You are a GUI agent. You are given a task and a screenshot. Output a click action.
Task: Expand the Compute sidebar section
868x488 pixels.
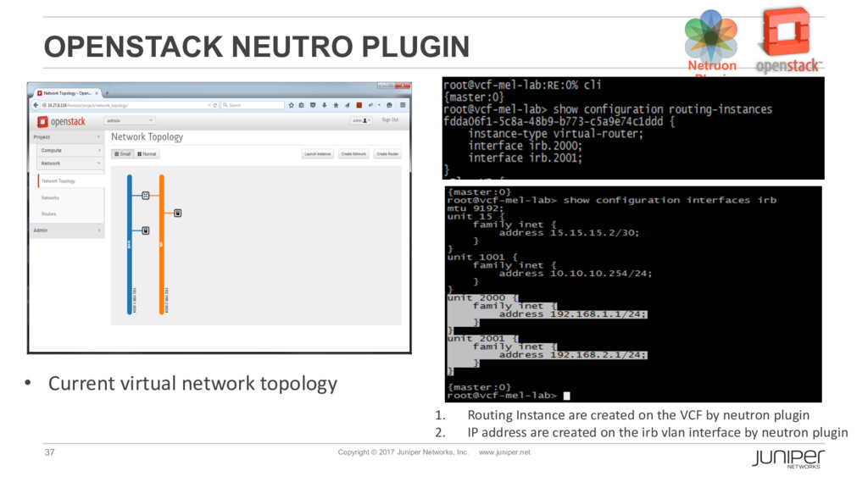[x=71, y=150]
